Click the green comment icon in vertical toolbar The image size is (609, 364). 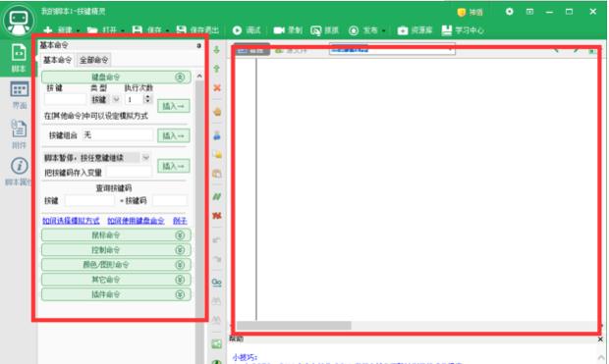tap(217, 197)
